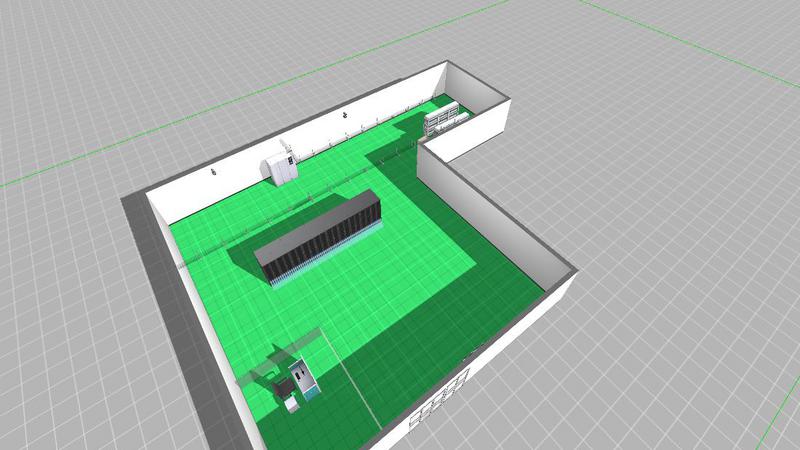Select the small white box beside kiosk
This screenshot has height=450, width=800.
[291, 404]
